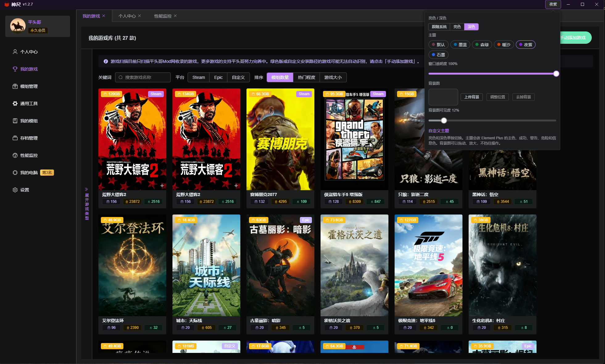This screenshot has width=605, height=364.
Task: Choose the 石墨 theme
Action: click(438, 55)
